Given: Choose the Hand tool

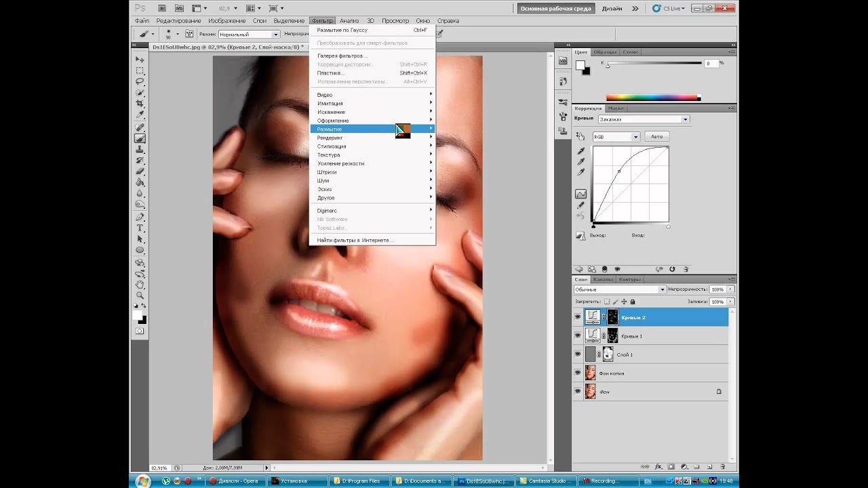Looking at the screenshot, I should (x=140, y=285).
